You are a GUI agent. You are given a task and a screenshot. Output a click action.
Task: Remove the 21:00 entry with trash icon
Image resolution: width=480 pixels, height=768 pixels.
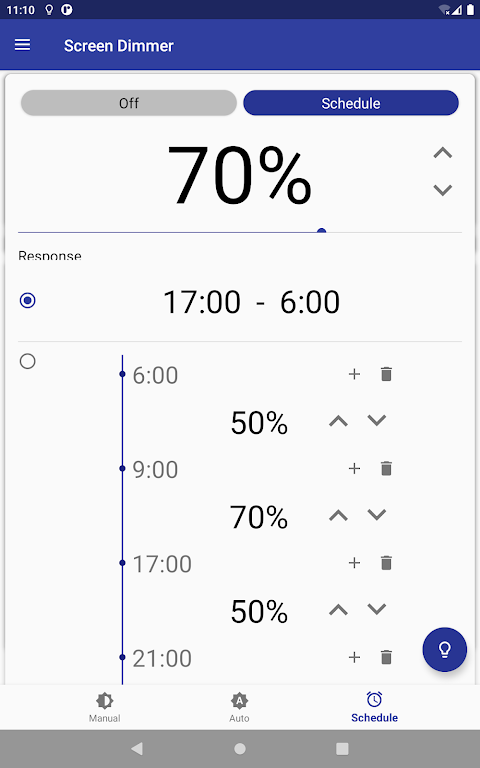click(x=386, y=657)
